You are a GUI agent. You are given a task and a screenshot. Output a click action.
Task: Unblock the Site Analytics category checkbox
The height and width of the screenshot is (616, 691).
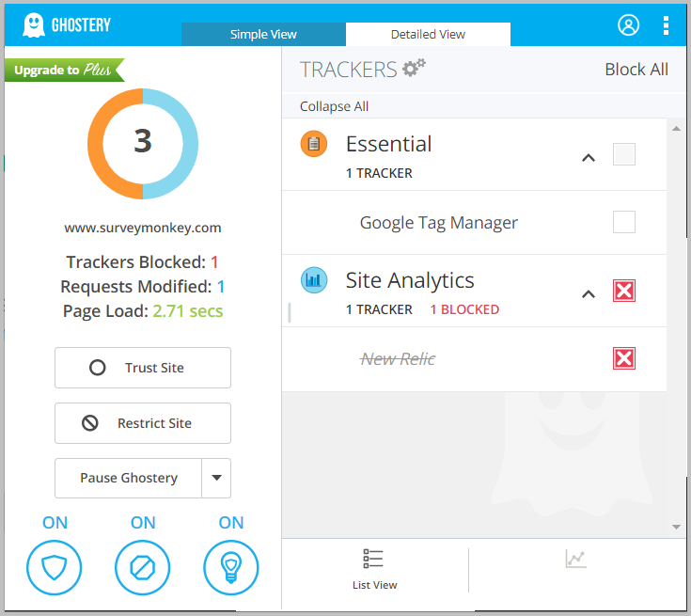(x=624, y=291)
